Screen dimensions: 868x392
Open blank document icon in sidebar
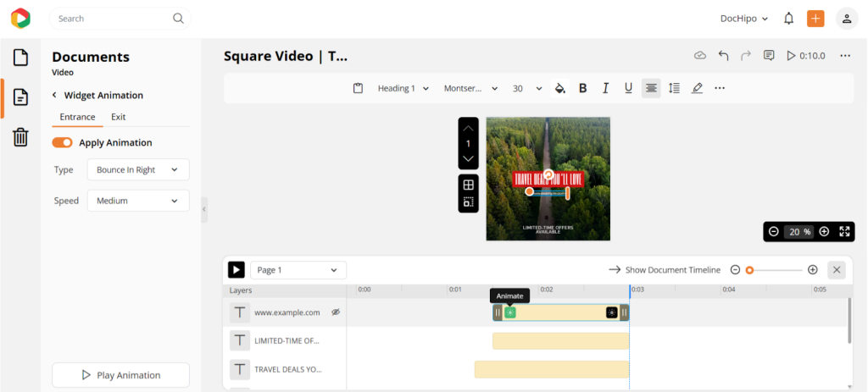20,58
